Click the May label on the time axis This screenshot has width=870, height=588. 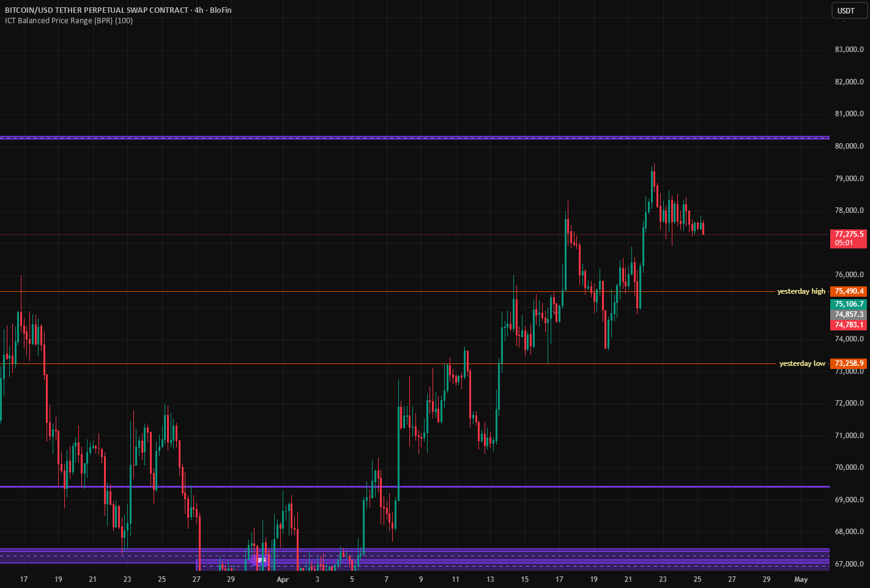801,579
